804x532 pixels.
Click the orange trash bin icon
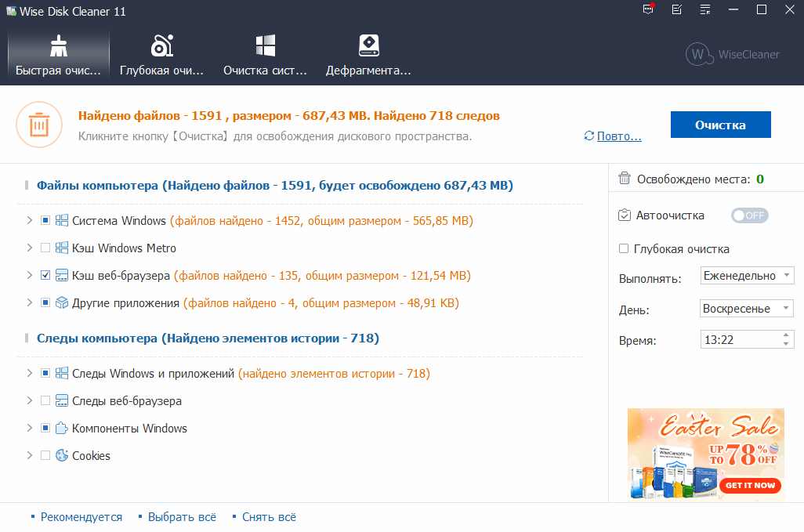point(39,125)
